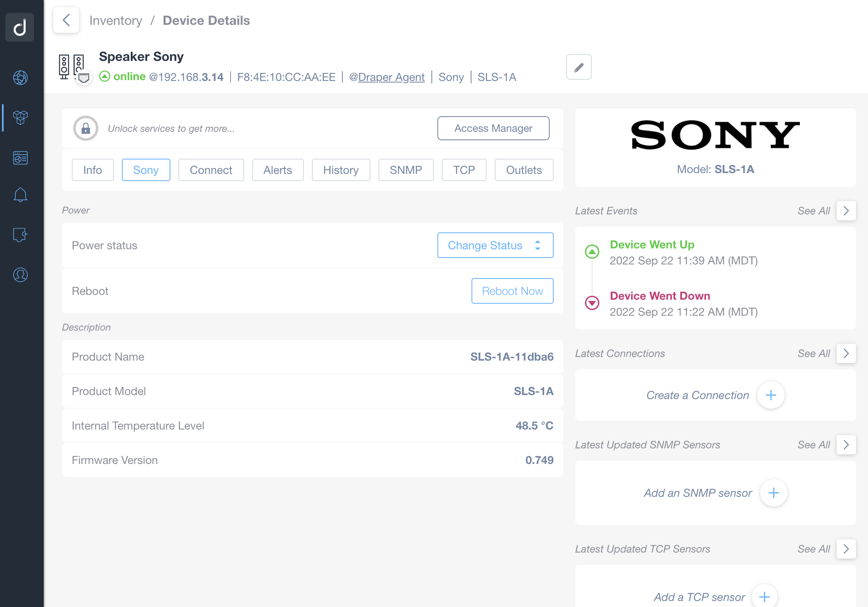Image resolution: width=868 pixels, height=607 pixels.
Task: Click the speaker device type icon
Action: 72,67
